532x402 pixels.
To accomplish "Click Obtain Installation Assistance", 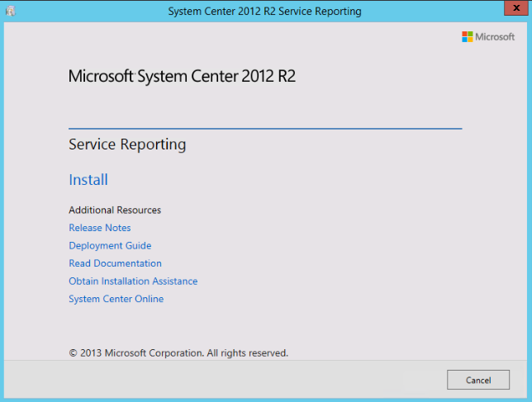I will tap(133, 281).
